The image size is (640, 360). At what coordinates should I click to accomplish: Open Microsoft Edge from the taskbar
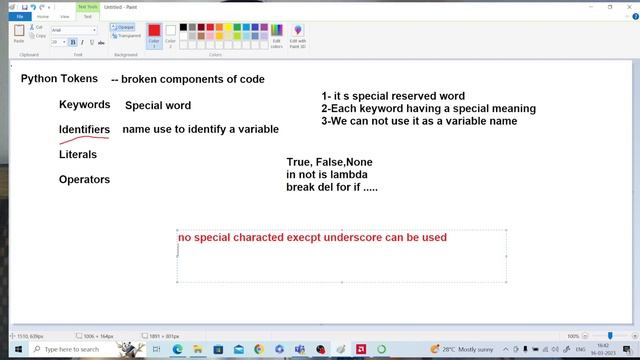click(177, 349)
